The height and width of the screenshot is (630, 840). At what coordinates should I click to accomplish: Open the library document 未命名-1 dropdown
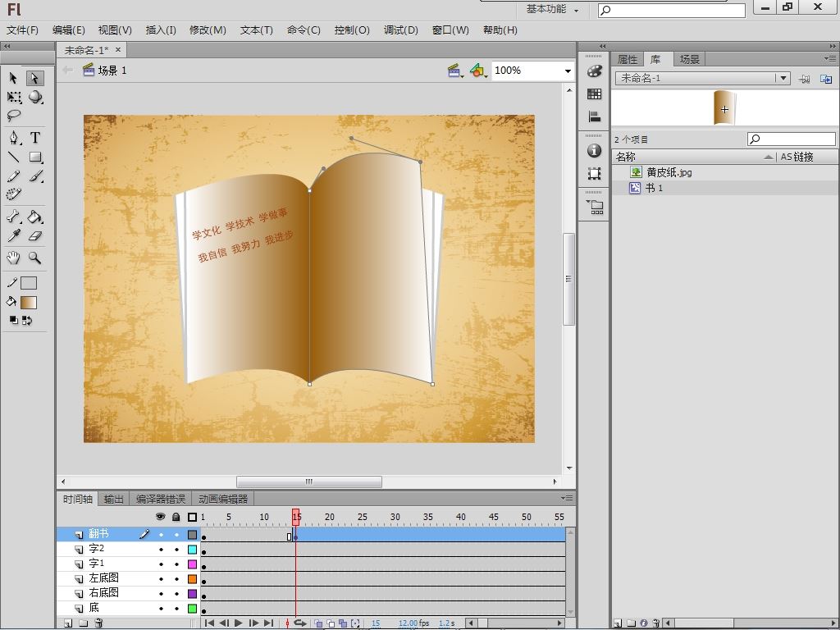783,79
